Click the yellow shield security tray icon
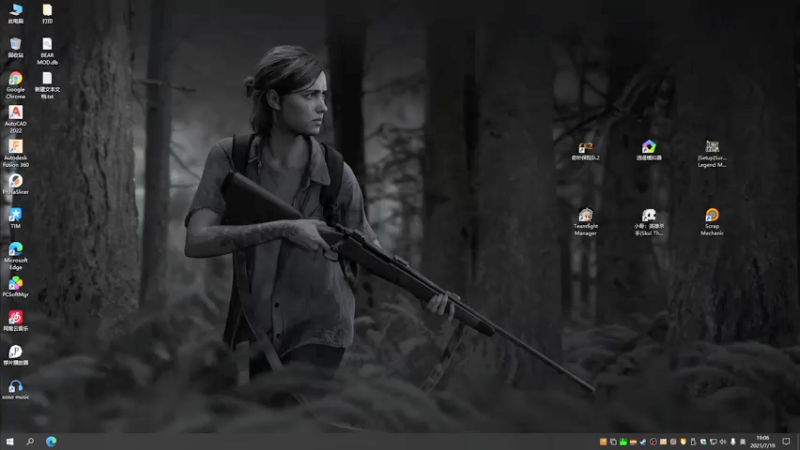 click(x=683, y=442)
